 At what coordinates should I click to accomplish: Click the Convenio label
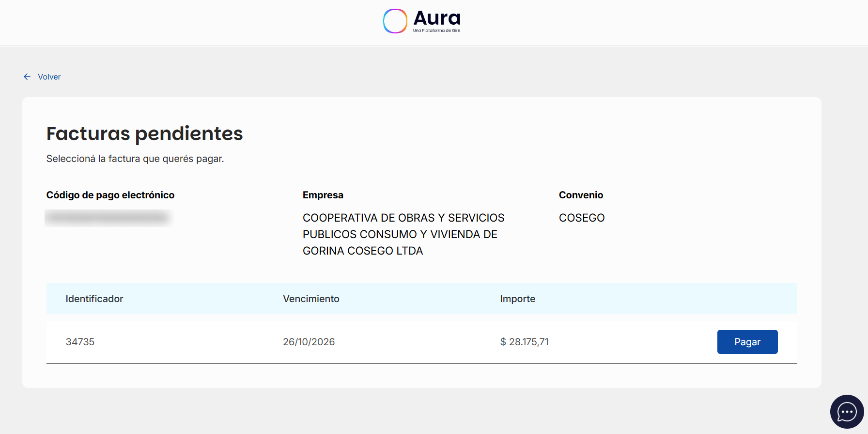[581, 195]
